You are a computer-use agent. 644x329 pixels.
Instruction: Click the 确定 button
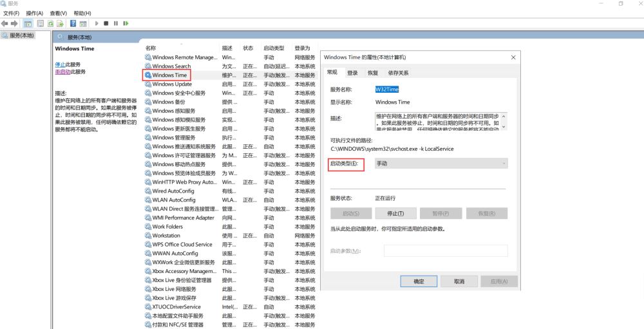click(419, 281)
